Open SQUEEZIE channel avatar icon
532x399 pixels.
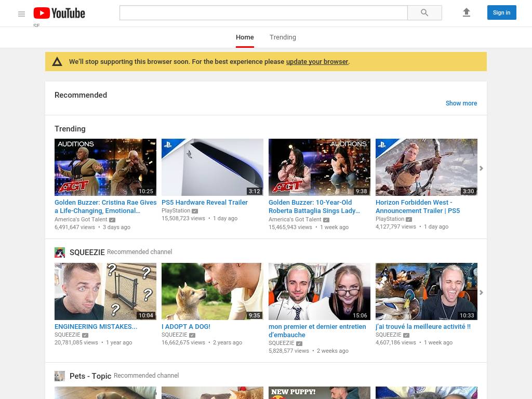[x=60, y=252]
